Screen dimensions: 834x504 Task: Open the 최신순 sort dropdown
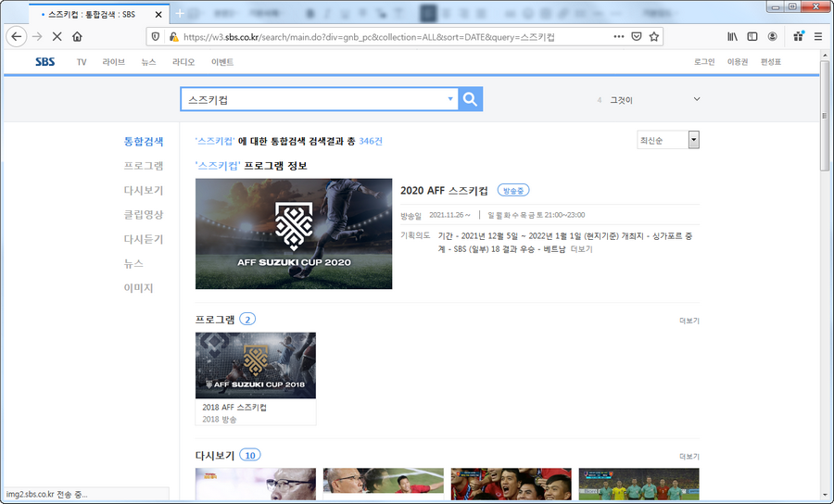668,140
